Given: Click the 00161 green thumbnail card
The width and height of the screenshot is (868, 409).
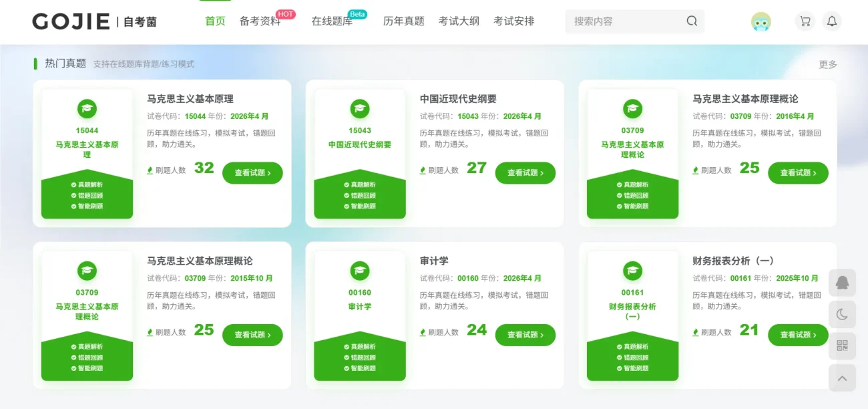Looking at the screenshot, I should point(632,316).
